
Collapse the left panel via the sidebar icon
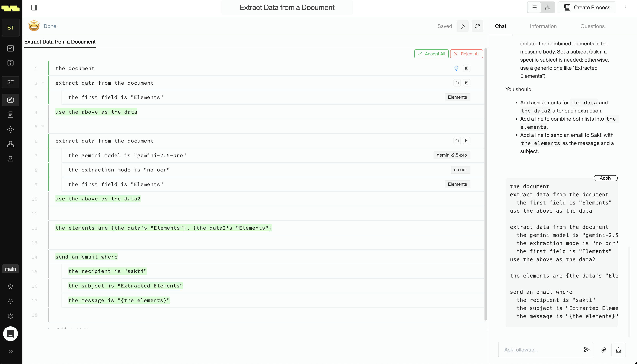[34, 7]
